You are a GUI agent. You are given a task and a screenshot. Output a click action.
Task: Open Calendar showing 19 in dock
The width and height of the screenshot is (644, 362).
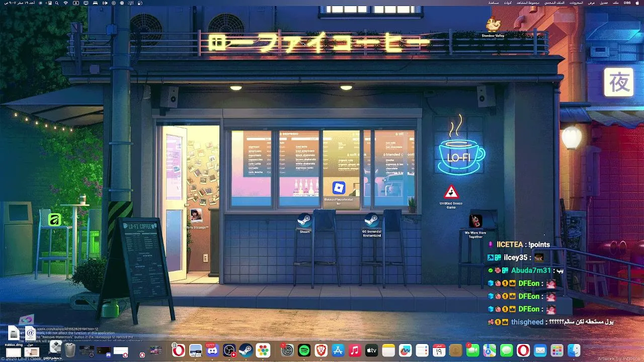tap(439, 350)
